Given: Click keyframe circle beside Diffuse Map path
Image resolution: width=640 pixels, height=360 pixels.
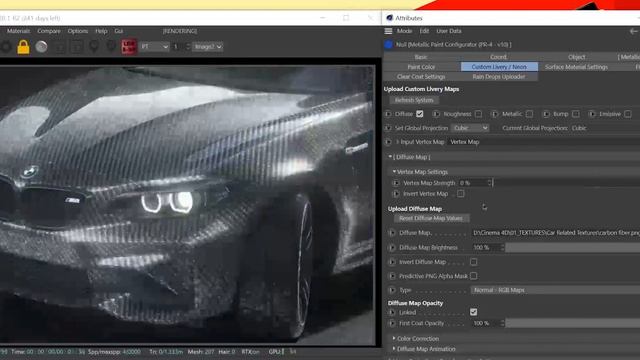Looking at the screenshot, I should (392, 233).
